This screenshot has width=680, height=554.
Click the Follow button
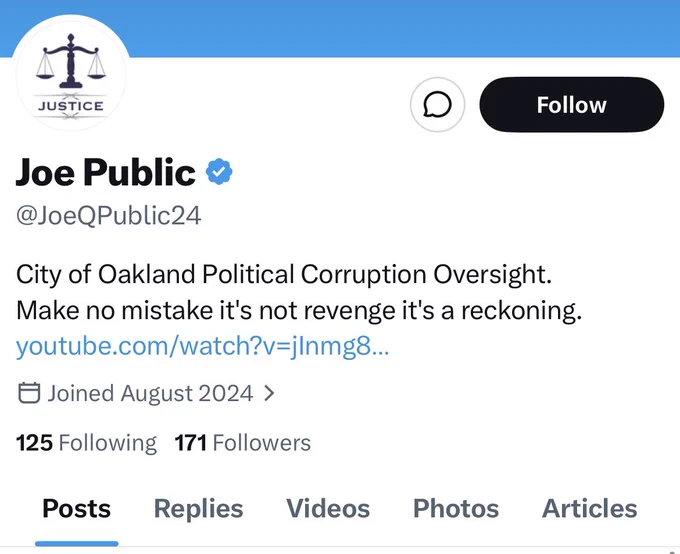[572, 105]
